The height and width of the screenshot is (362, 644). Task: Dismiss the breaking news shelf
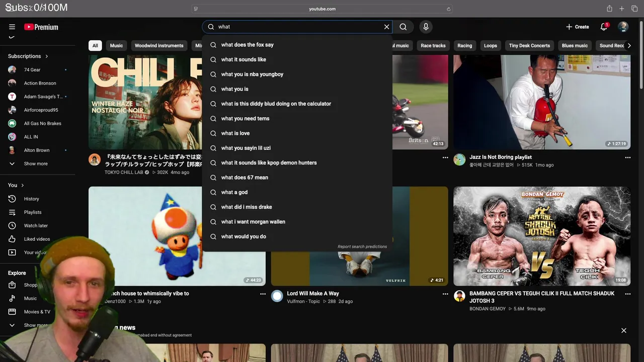tap(624, 330)
